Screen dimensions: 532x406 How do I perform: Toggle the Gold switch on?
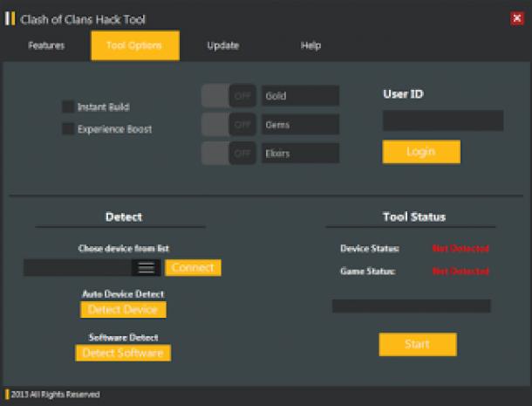pos(228,95)
